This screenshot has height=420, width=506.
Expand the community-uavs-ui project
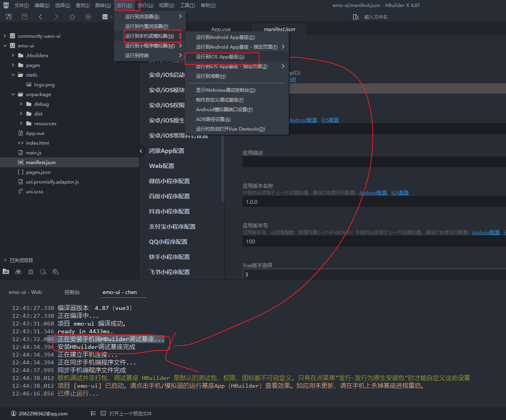click(5, 36)
